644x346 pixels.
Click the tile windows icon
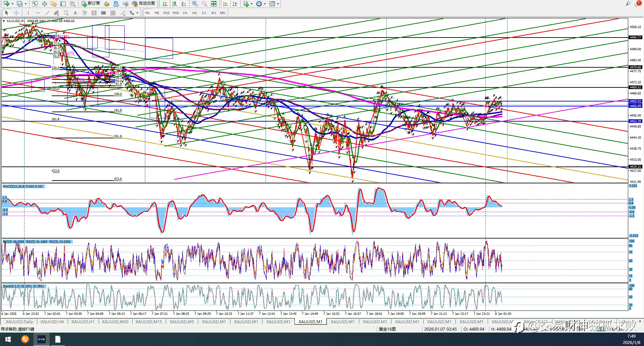tap(214, 4)
